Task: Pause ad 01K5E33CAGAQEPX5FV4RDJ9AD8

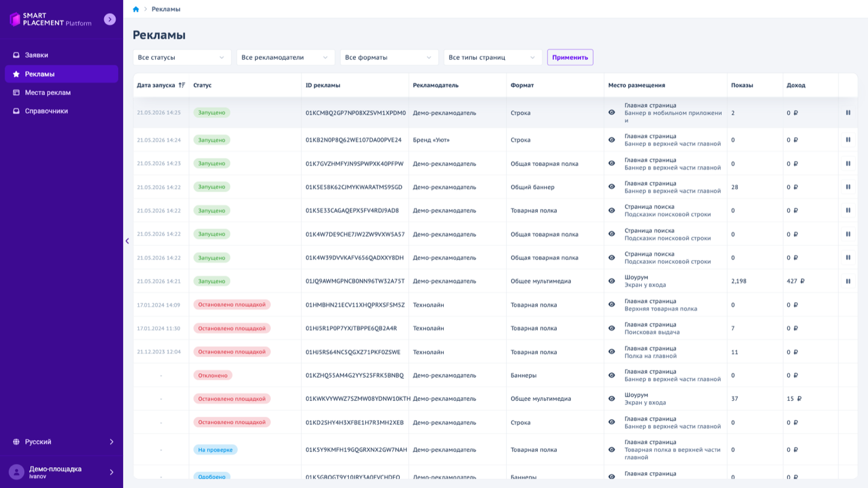Action: (x=848, y=210)
